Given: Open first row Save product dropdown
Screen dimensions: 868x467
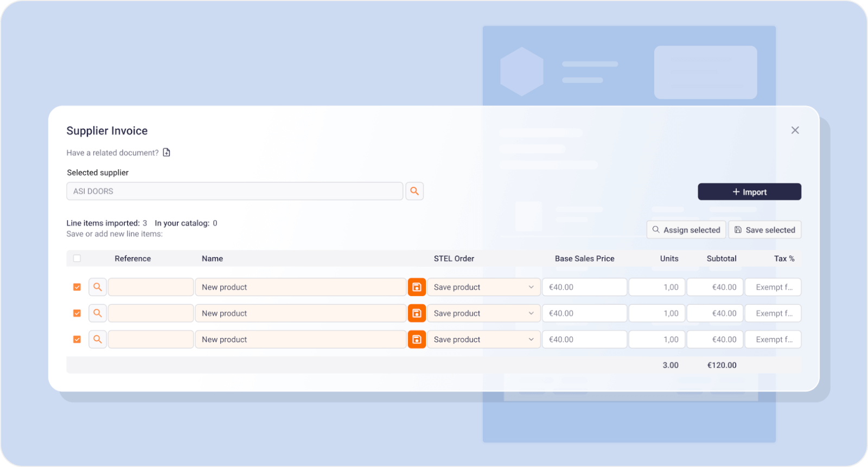Looking at the screenshot, I should pyautogui.click(x=483, y=287).
